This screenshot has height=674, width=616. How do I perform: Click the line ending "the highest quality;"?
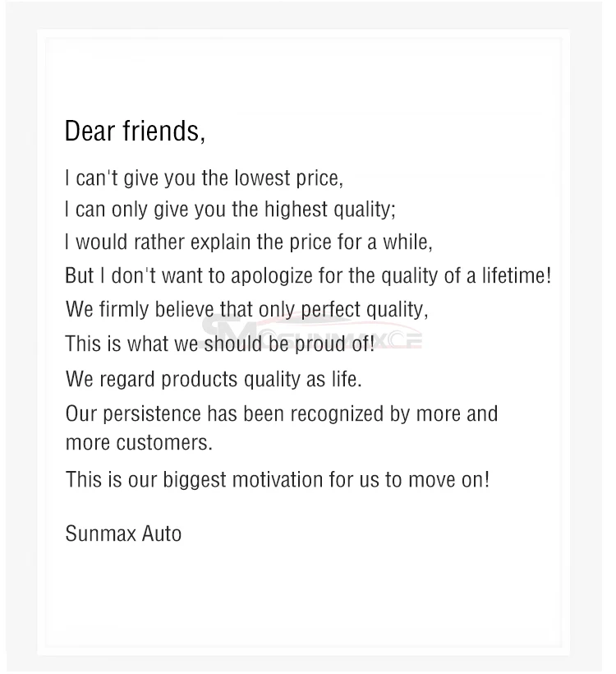[x=230, y=209]
